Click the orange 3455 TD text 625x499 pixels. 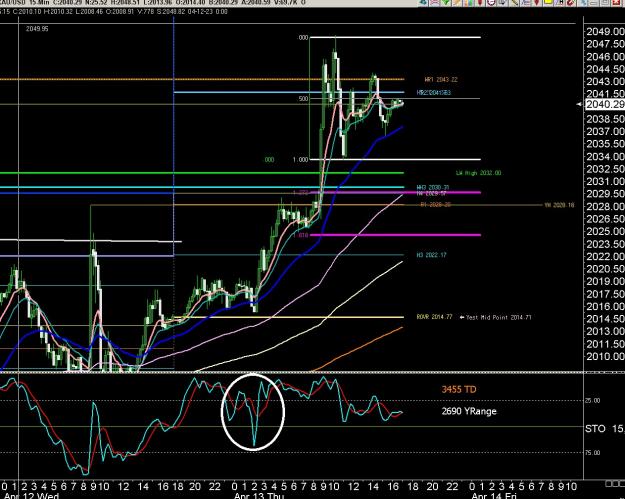[459, 389]
